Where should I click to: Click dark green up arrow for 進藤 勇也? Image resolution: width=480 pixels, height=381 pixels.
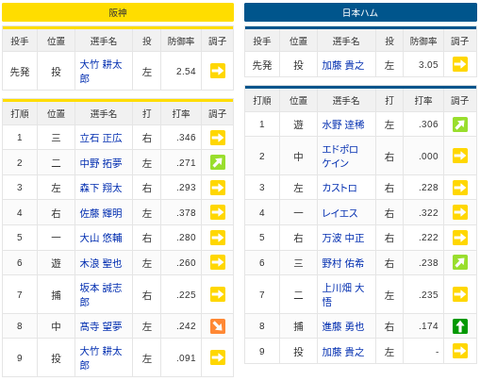(460, 326)
